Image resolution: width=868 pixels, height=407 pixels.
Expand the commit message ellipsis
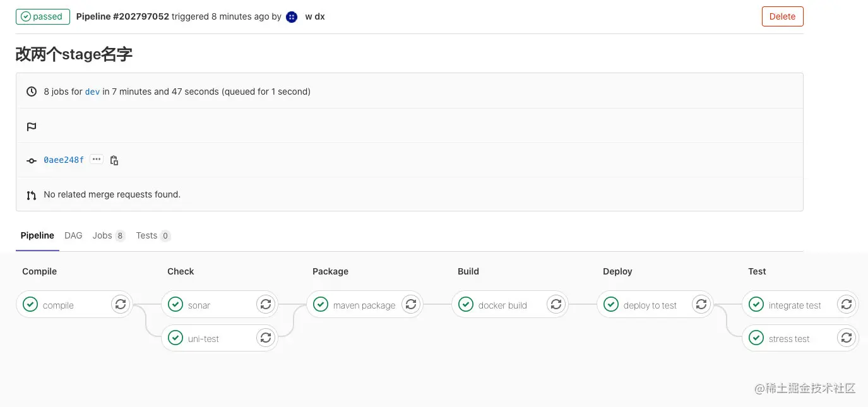(97, 160)
